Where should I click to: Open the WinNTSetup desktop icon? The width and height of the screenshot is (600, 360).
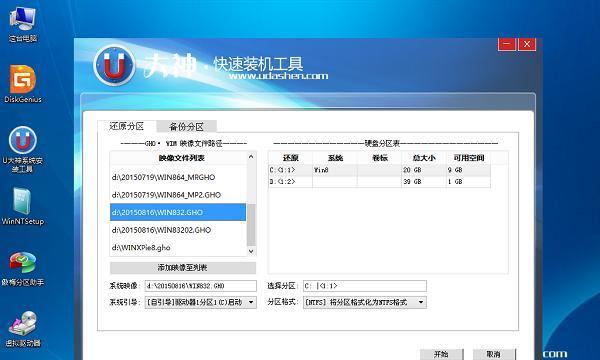23,206
